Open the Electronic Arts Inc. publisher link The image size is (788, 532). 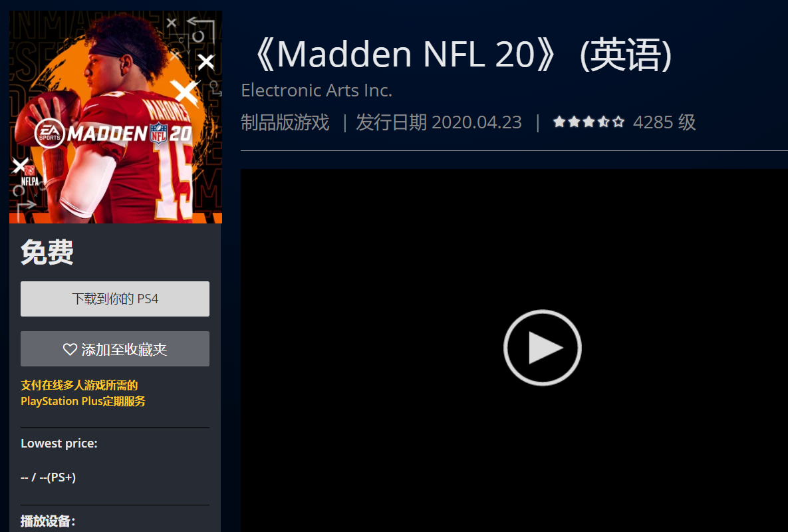[317, 90]
